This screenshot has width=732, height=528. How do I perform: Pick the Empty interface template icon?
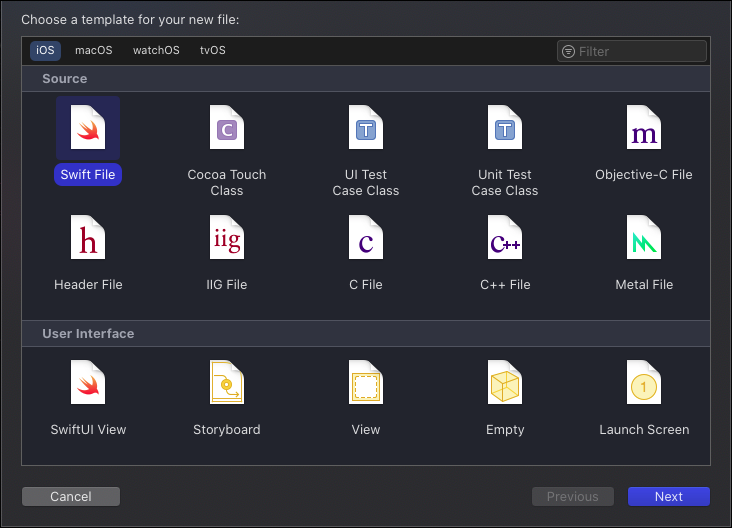(x=505, y=382)
